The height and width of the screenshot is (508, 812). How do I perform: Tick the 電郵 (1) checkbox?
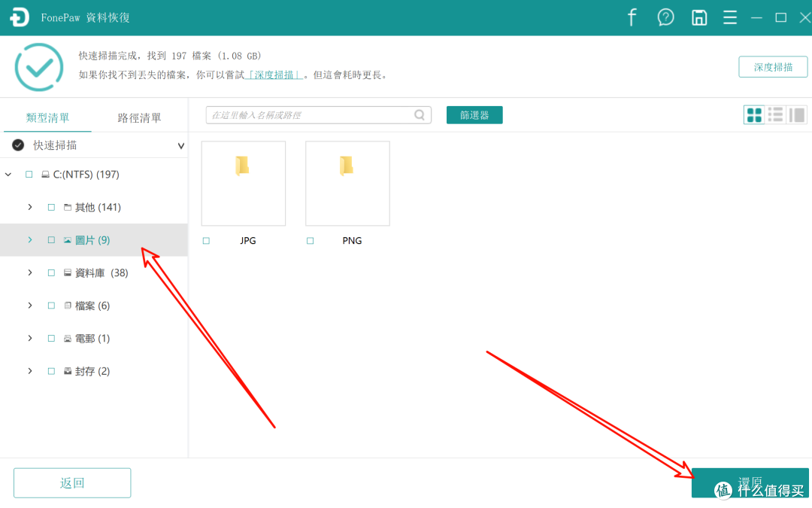(51, 339)
